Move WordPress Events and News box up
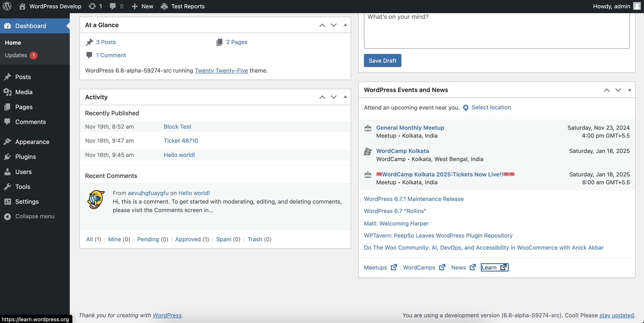 click(607, 90)
